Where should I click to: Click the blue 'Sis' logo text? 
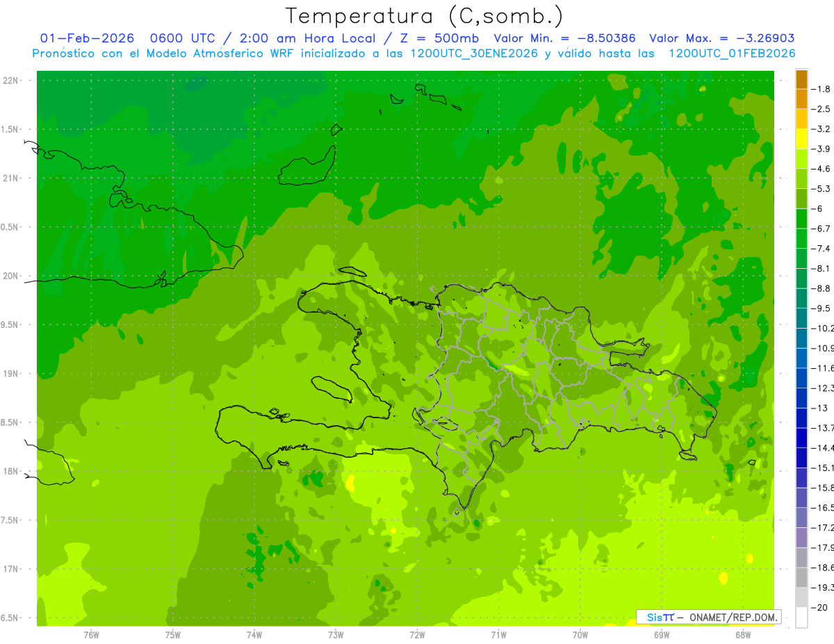coord(654,617)
